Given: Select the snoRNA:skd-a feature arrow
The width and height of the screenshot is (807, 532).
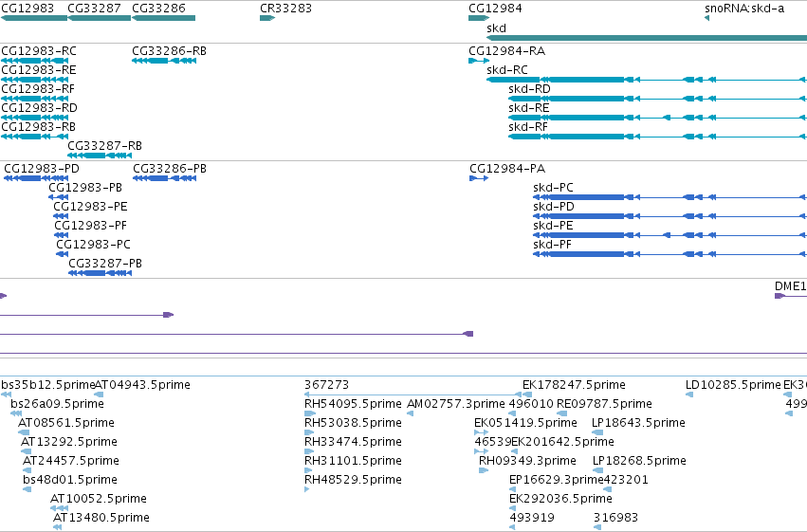Looking at the screenshot, I should [x=706, y=18].
